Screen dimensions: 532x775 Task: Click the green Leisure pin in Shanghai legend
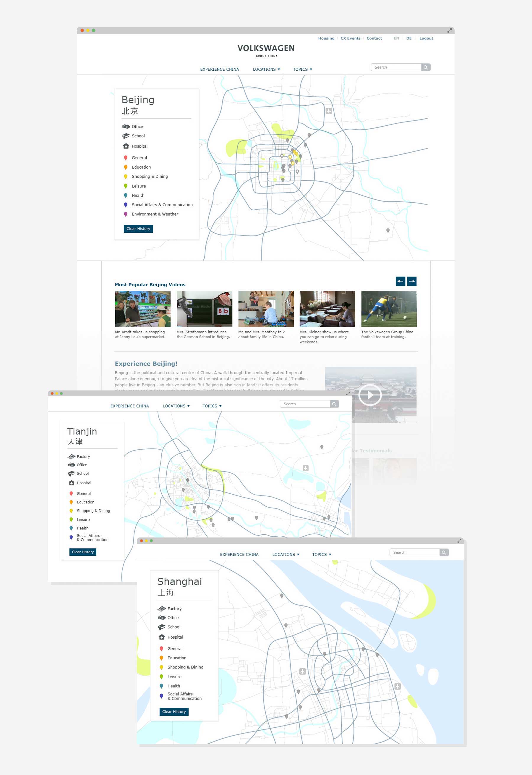tap(161, 676)
